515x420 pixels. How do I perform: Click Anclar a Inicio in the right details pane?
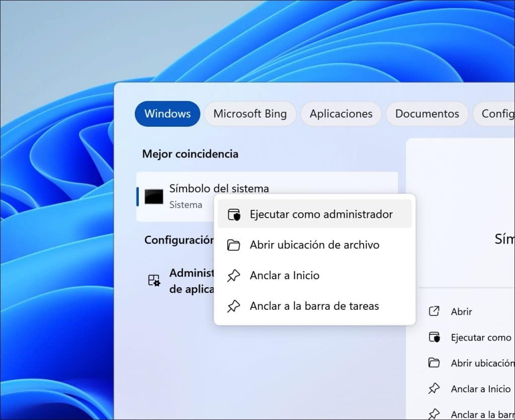(x=480, y=389)
